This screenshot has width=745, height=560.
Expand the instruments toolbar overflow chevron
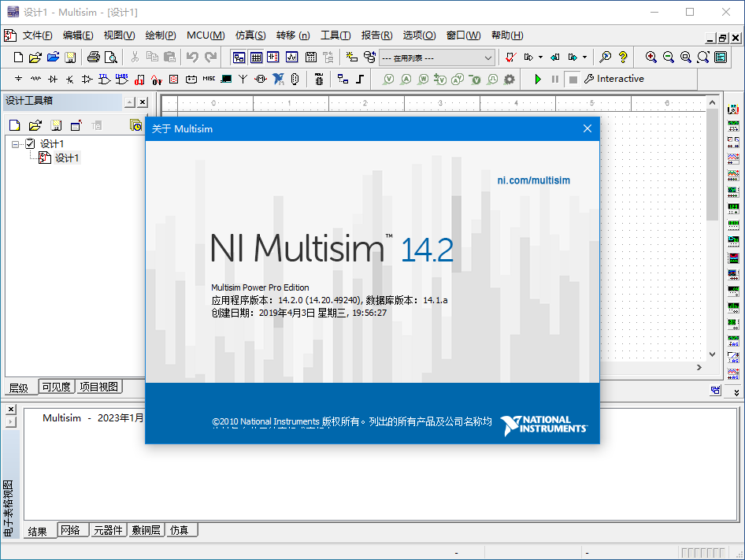tap(736, 392)
